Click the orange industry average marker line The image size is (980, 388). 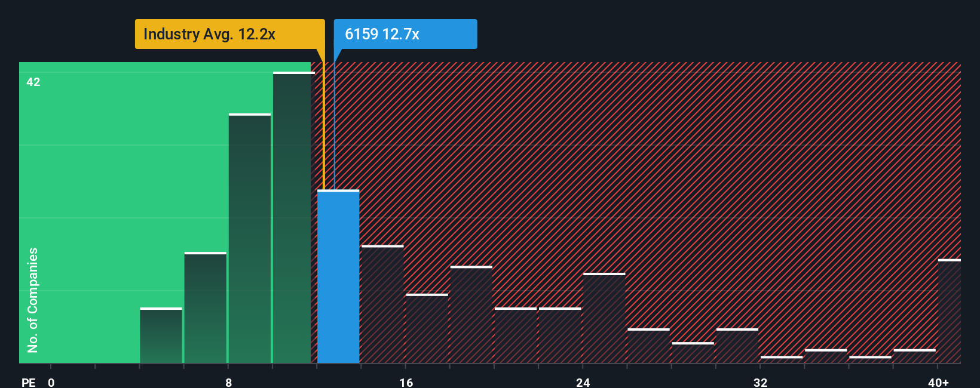tap(324, 127)
